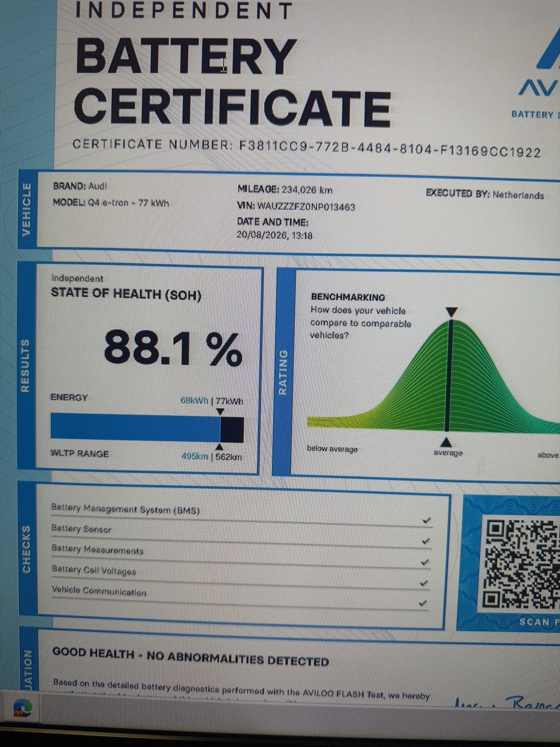Image resolution: width=560 pixels, height=747 pixels.
Task: Click the 'MILEAGE: 234,026 km' value
Action: pos(285,190)
